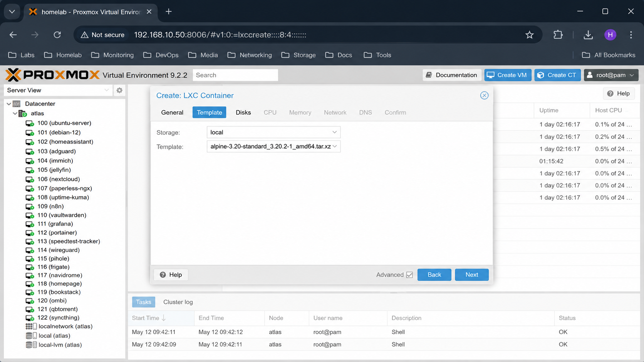
Task: Go back to the previous page
Action: (x=13, y=35)
